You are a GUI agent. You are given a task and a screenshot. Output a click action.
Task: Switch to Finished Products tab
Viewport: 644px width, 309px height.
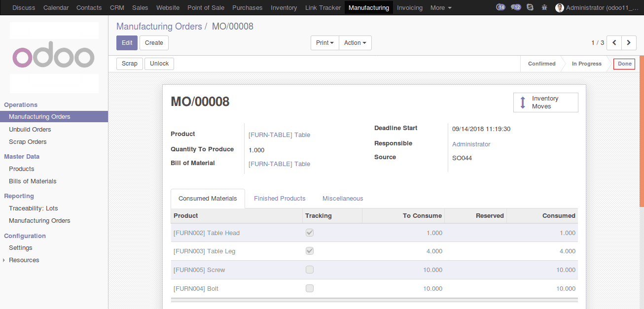pyautogui.click(x=280, y=199)
